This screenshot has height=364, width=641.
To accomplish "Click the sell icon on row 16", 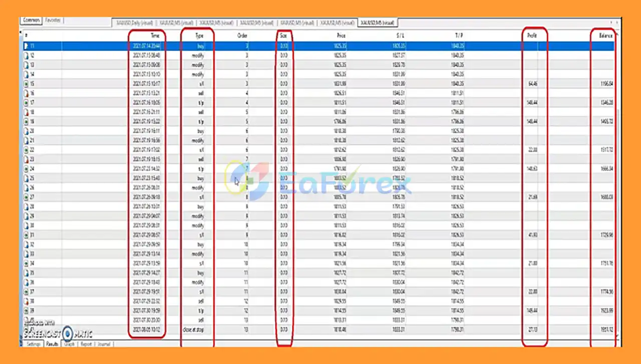I will 27,93.
